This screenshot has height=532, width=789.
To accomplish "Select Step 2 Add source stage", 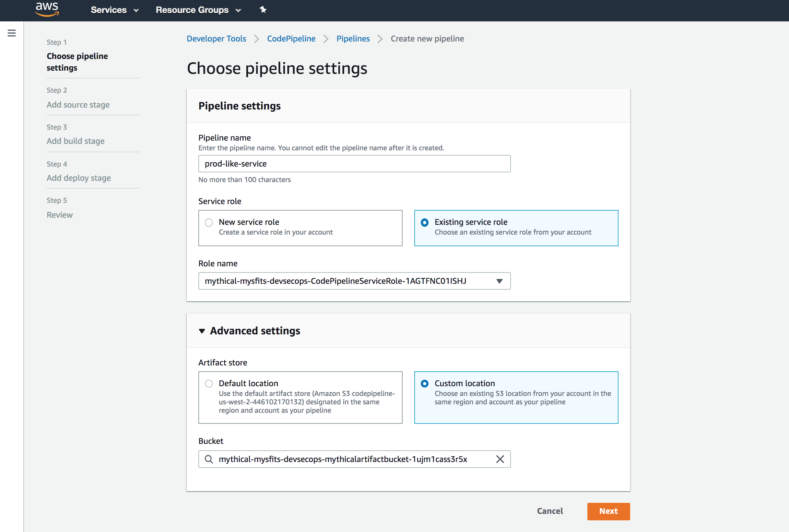I will point(78,105).
